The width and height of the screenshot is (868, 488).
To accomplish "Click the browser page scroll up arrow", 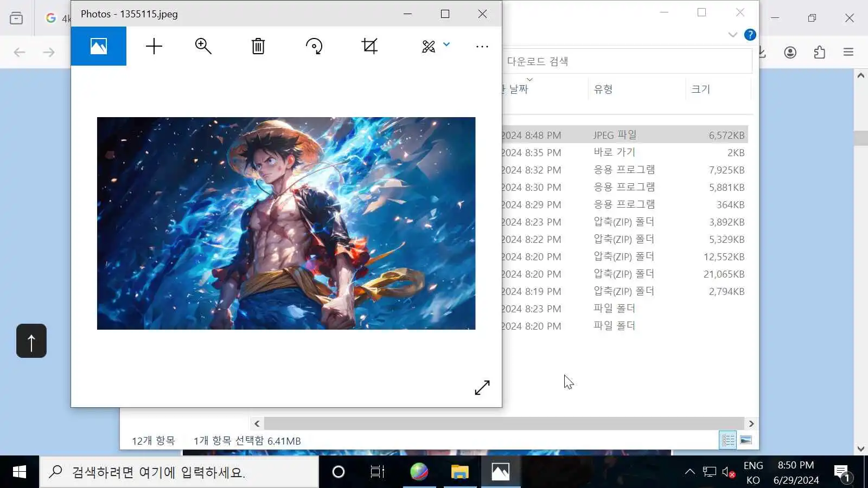I will point(861,76).
